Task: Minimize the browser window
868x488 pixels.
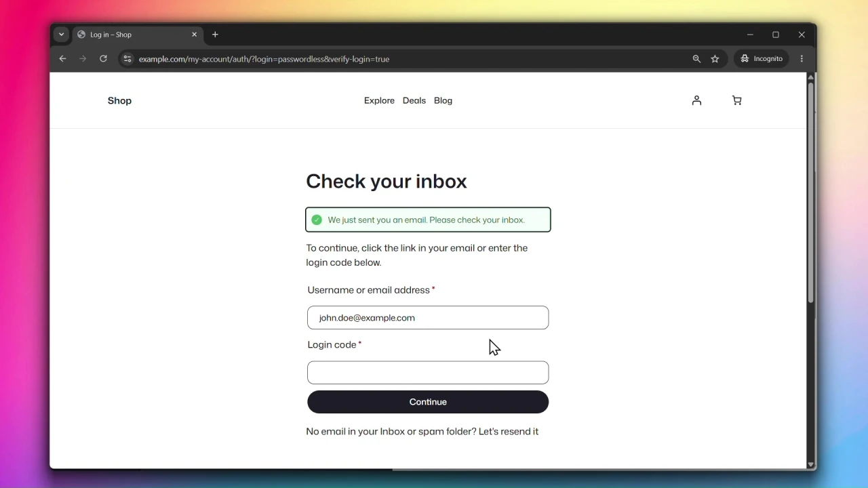Action: (x=750, y=35)
